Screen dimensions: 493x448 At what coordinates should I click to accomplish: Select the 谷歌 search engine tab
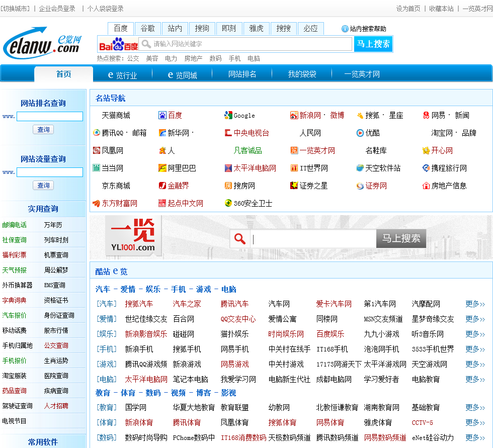148,28
